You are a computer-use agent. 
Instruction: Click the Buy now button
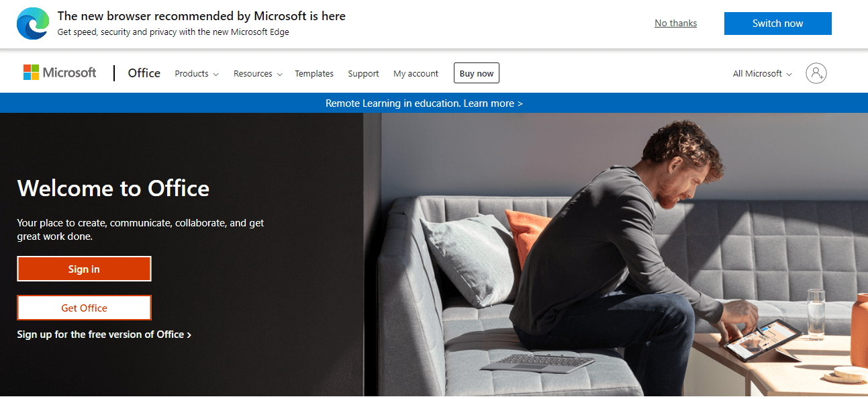click(x=477, y=73)
